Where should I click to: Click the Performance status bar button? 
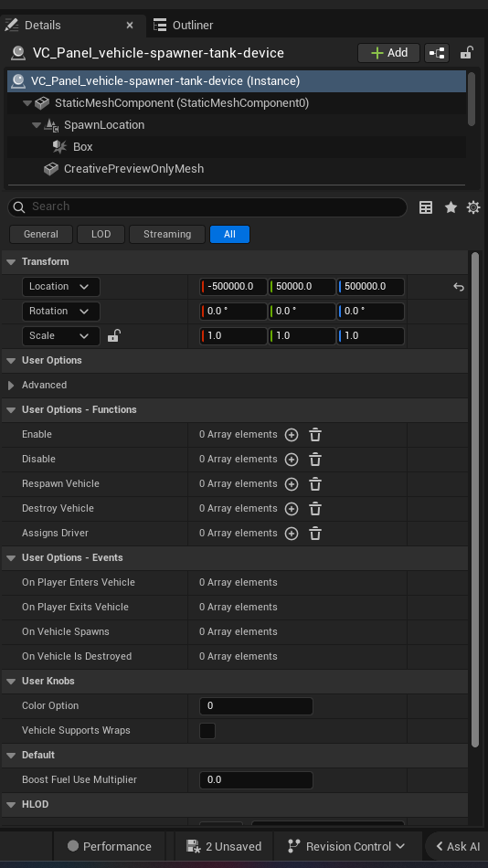click(x=109, y=846)
